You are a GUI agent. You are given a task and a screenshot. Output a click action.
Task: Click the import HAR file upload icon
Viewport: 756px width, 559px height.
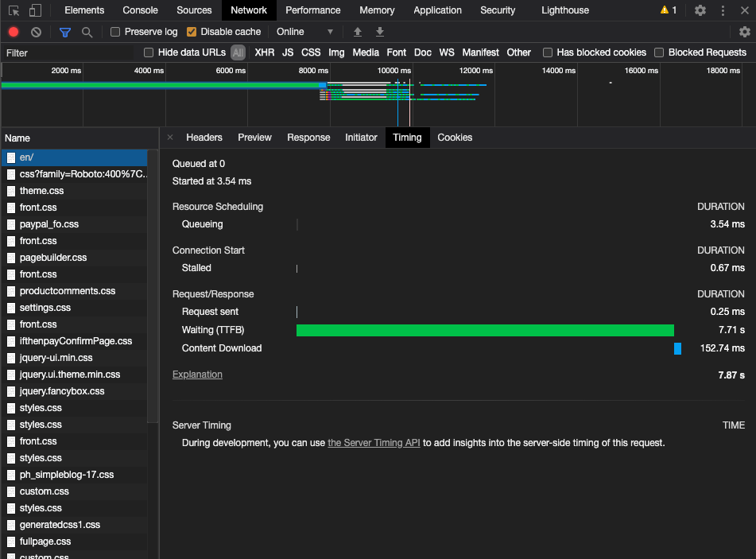tap(358, 32)
